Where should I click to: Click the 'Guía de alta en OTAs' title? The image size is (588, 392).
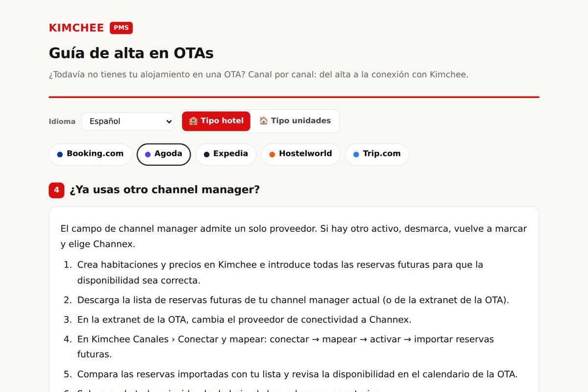click(x=131, y=53)
